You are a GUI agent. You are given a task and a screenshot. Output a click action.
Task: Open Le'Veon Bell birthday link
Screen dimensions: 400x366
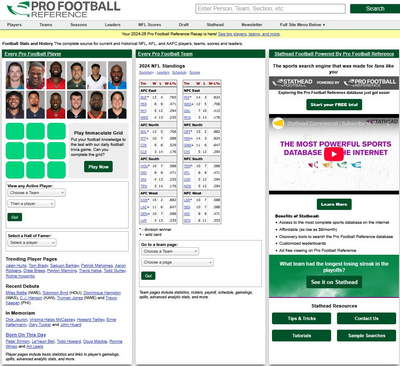[44, 341]
